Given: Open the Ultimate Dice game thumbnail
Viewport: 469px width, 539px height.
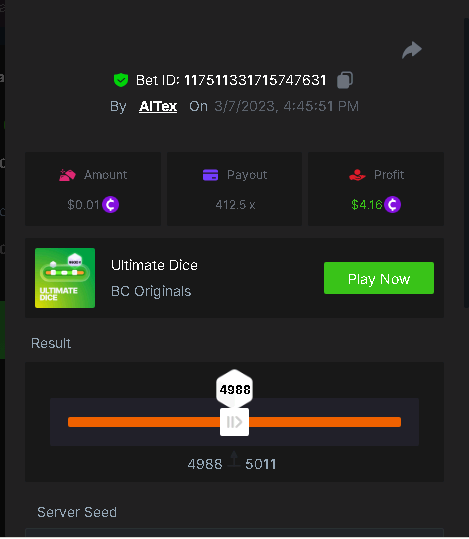Looking at the screenshot, I should (x=65, y=278).
